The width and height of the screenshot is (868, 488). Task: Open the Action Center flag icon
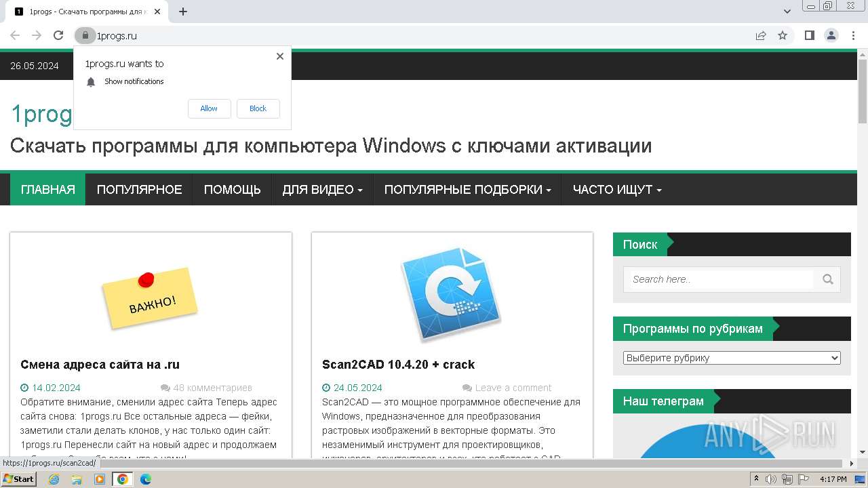804,479
